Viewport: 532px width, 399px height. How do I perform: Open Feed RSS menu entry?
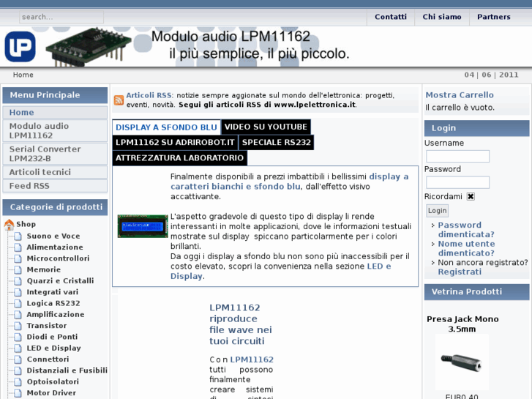tap(55, 186)
